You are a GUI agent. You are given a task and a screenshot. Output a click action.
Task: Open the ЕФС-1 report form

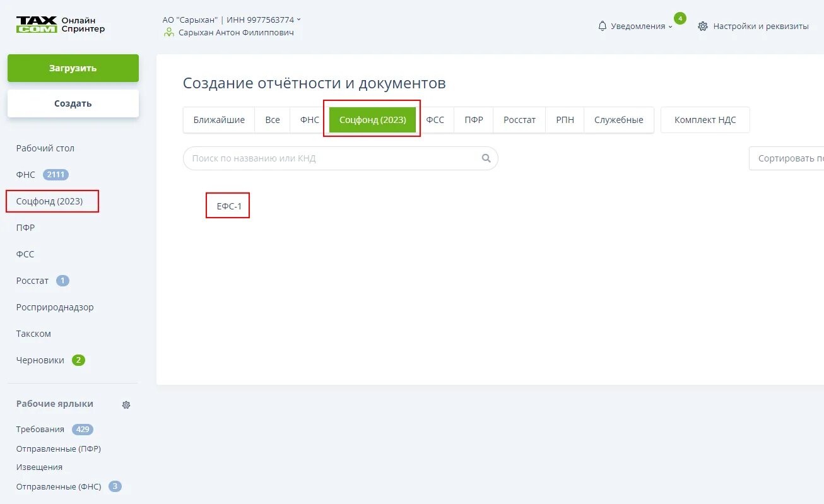(229, 206)
